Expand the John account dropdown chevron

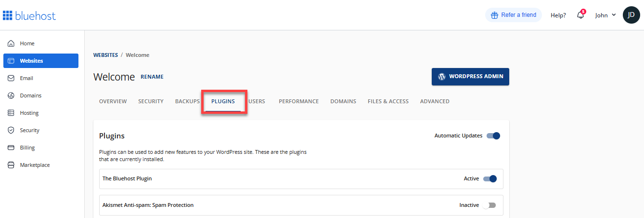pos(614,15)
